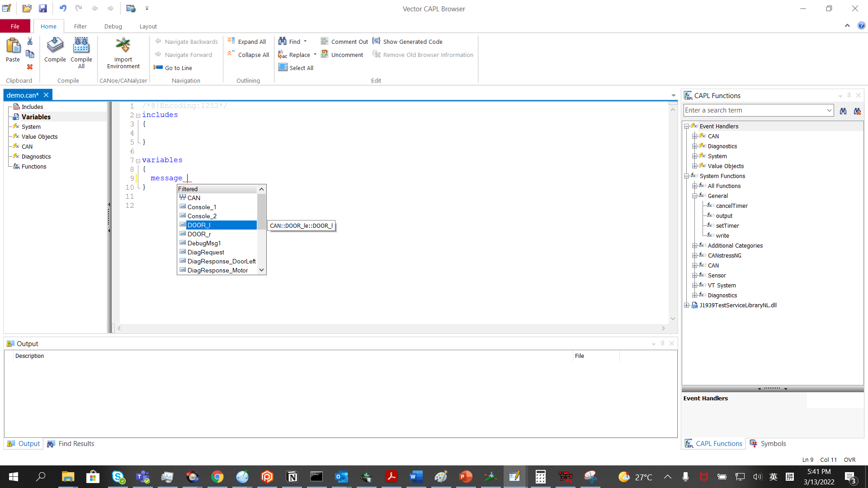This screenshot has width=868, height=488.
Task: Collapse the includes block fold marker
Action: click(x=138, y=116)
